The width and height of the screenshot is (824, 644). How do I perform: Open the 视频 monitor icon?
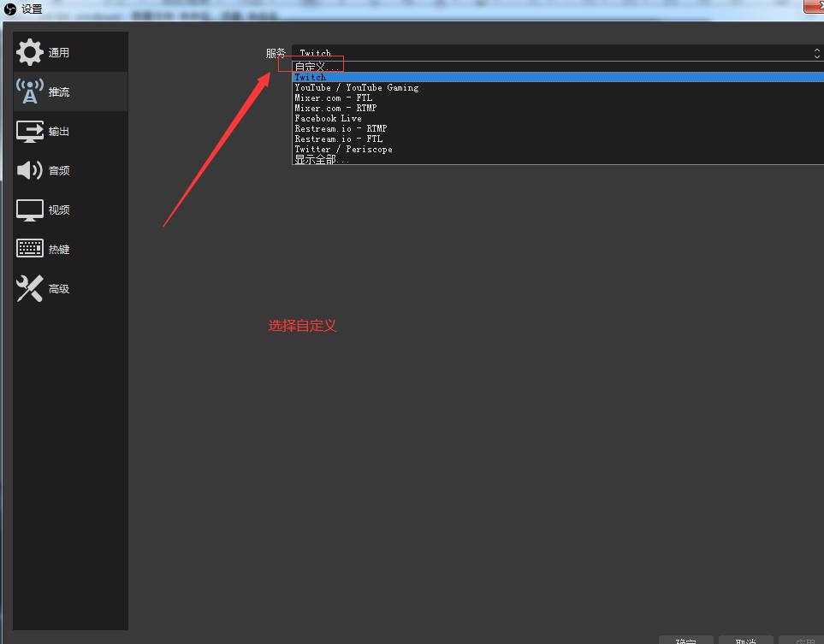[30, 210]
